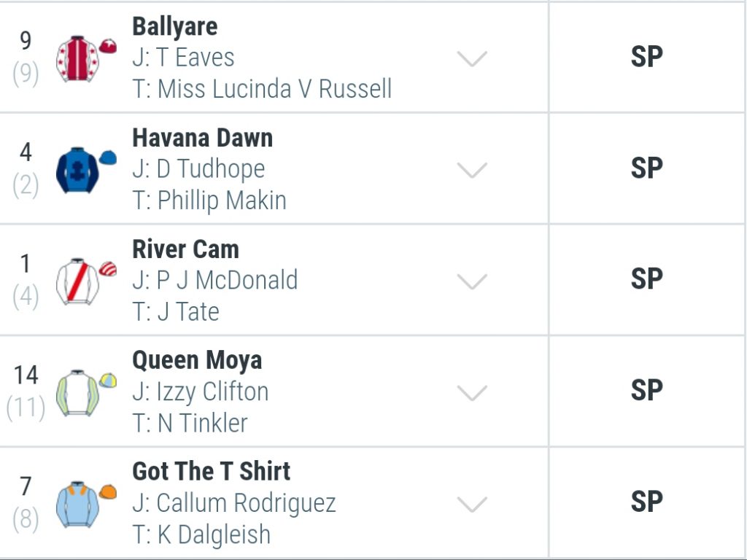Expand Havana Dawn details chevron
Viewport: 747px width, 560px height.
[472, 170]
